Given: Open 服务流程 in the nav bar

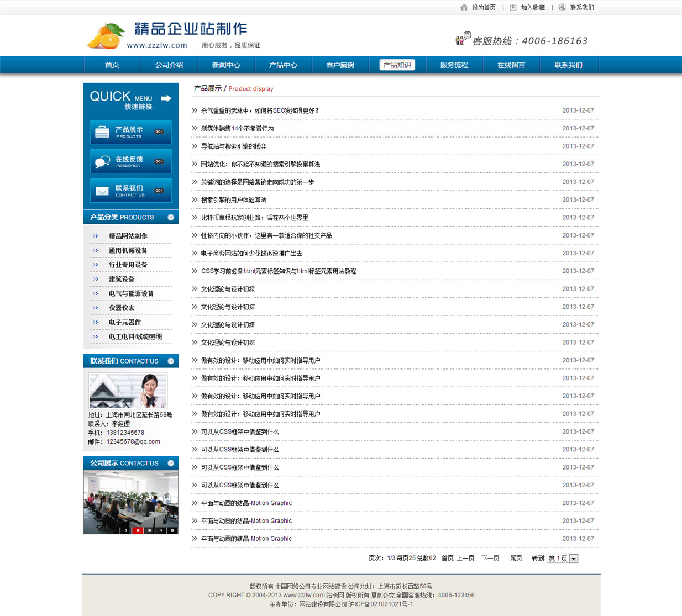Looking at the screenshot, I should pos(454,65).
